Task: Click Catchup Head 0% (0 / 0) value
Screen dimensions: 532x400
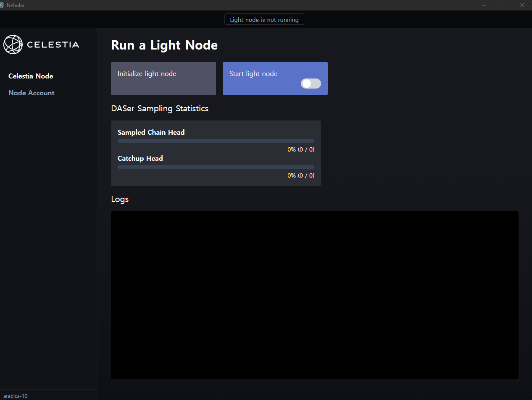Action: (301, 175)
